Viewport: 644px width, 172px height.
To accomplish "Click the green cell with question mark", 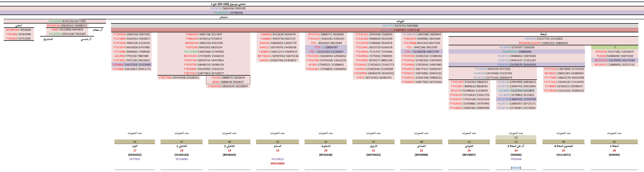I will (x=614, y=47).
